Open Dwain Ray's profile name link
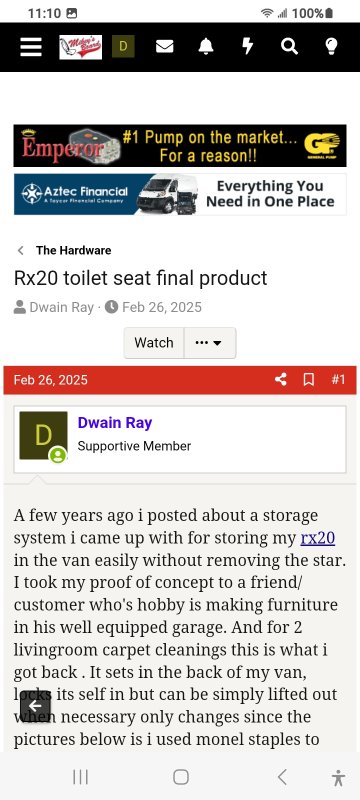 point(115,423)
